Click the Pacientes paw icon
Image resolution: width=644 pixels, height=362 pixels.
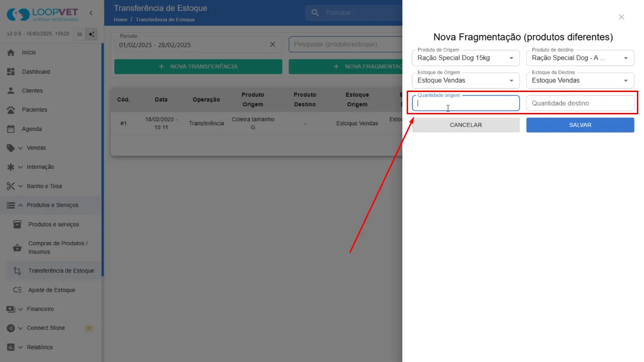pyautogui.click(x=11, y=110)
